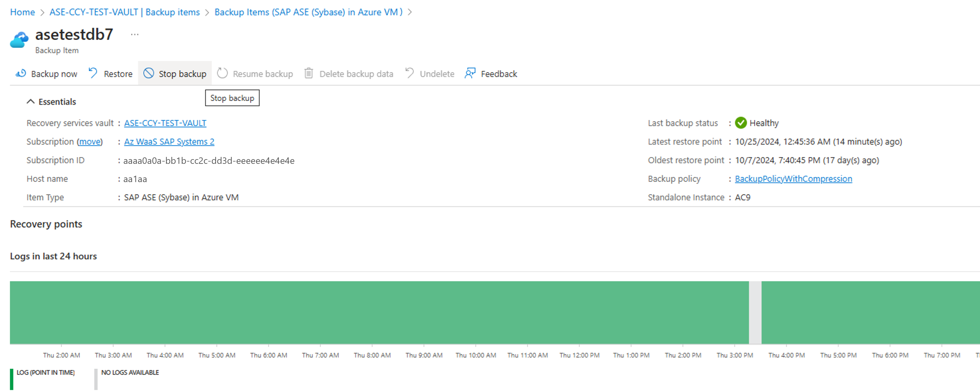This screenshot has height=392, width=980.
Task: Click the green Healthy status checkmark
Action: click(x=740, y=123)
